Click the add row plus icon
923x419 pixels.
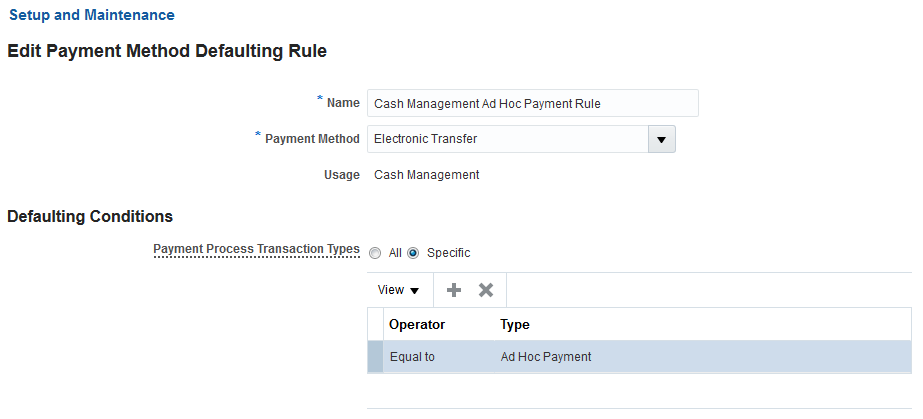[x=454, y=290]
